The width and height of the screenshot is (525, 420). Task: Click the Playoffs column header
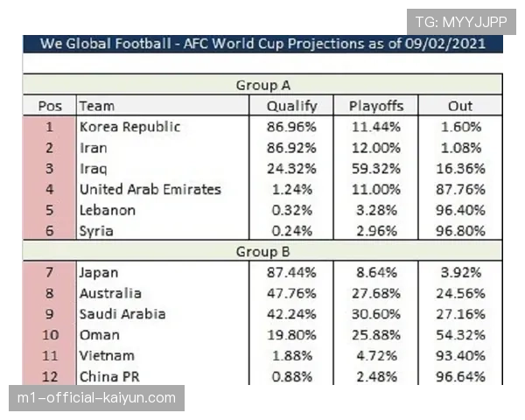click(x=375, y=106)
